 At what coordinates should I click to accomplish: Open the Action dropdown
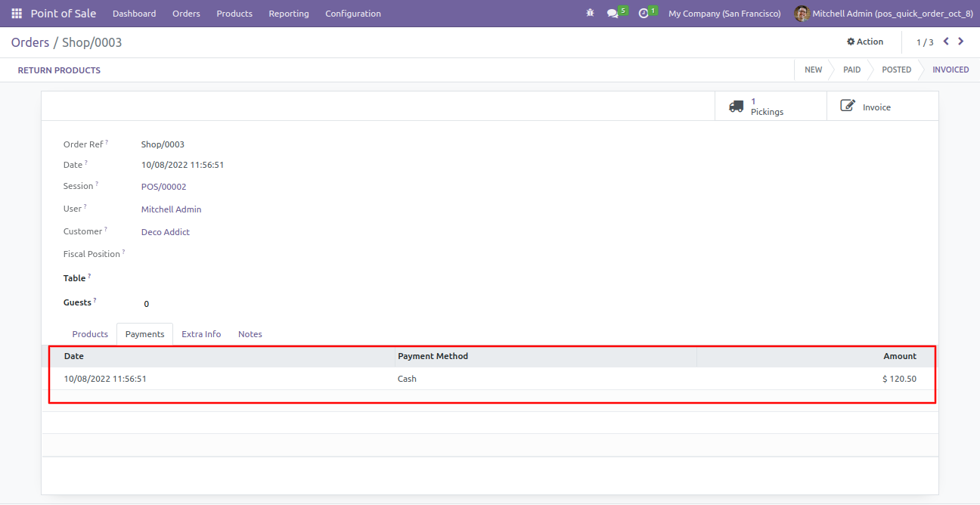(x=865, y=42)
